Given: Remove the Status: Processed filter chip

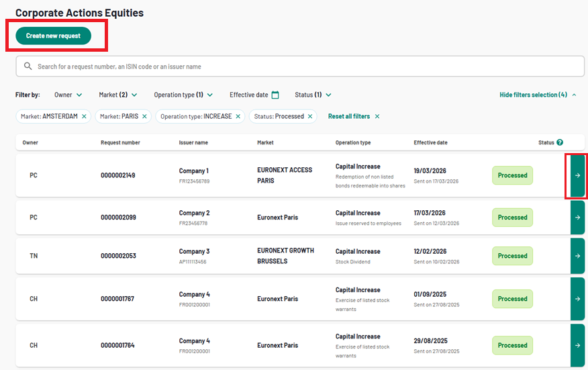Looking at the screenshot, I should (x=310, y=116).
